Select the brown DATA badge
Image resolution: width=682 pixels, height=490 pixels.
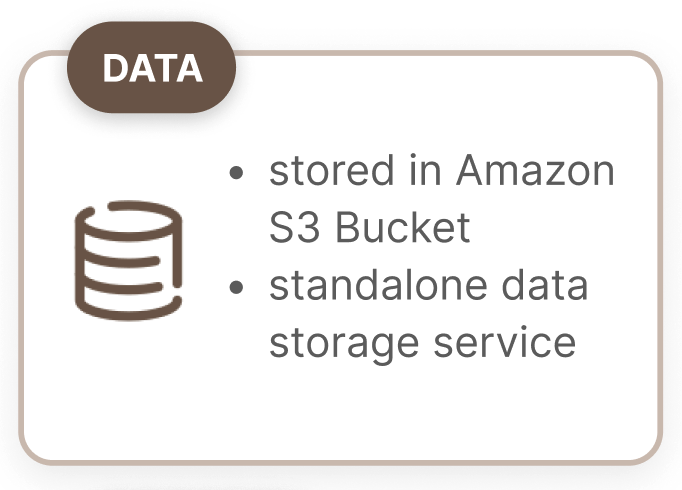(151, 68)
